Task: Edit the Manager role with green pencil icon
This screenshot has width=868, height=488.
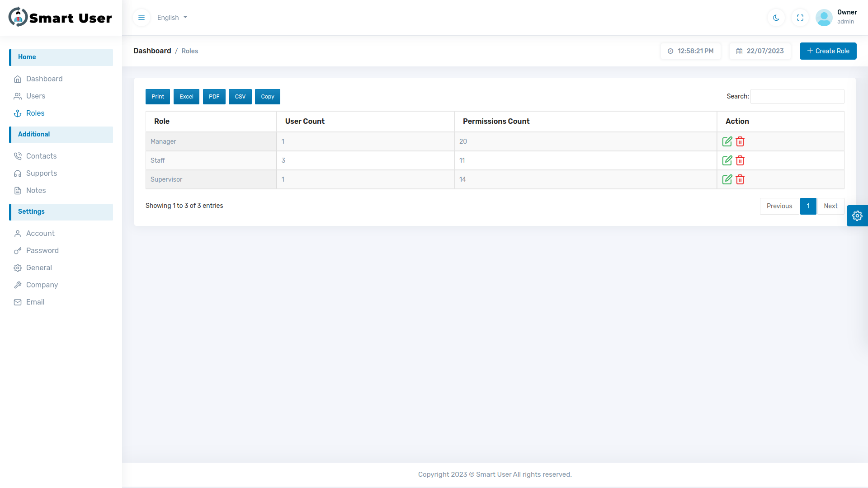Action: click(727, 141)
